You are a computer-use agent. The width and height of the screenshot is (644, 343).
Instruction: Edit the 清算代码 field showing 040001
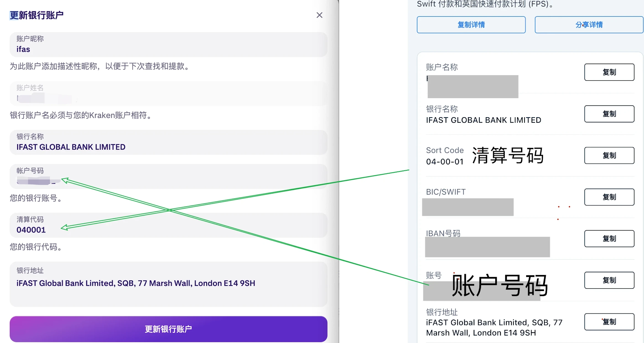tap(169, 225)
